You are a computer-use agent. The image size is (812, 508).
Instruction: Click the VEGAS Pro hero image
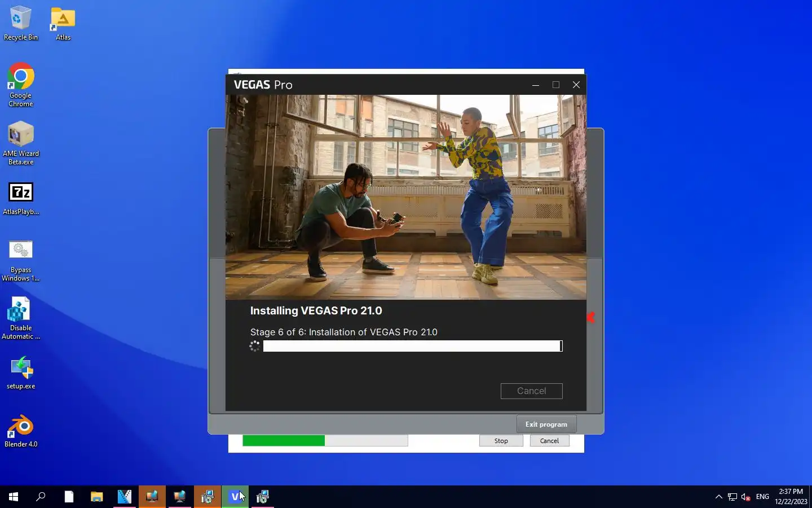406,197
